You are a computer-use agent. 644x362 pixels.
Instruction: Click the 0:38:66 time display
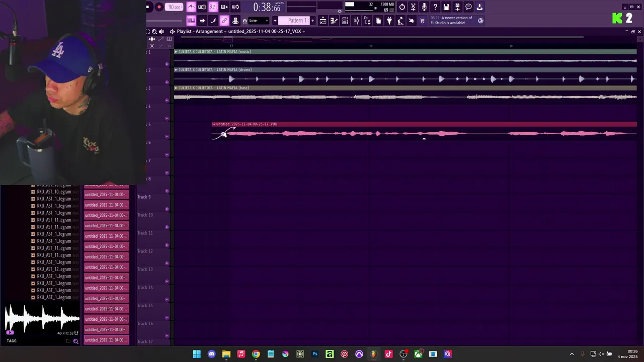267,7
